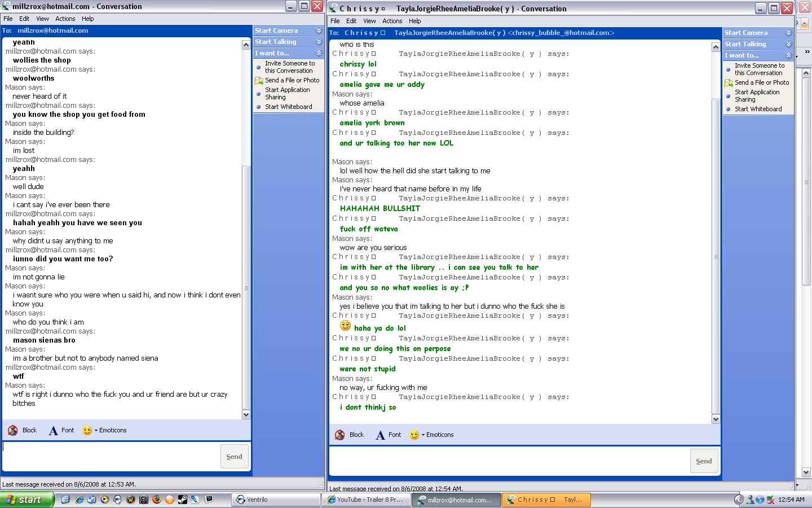This screenshot has height=508, width=812.
Task: Open the View menu in Chrissy conversation window
Action: tap(369, 21)
